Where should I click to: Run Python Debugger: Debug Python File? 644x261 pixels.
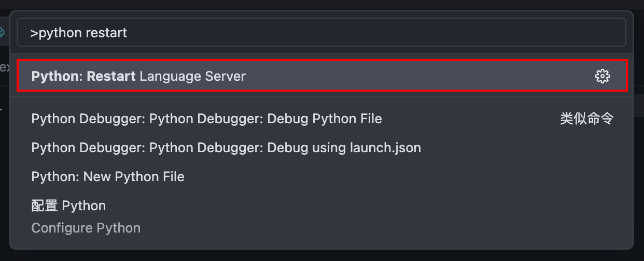click(x=206, y=119)
